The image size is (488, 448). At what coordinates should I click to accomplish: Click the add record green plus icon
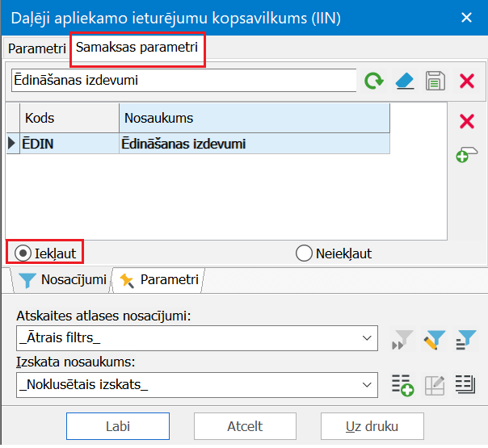466,154
